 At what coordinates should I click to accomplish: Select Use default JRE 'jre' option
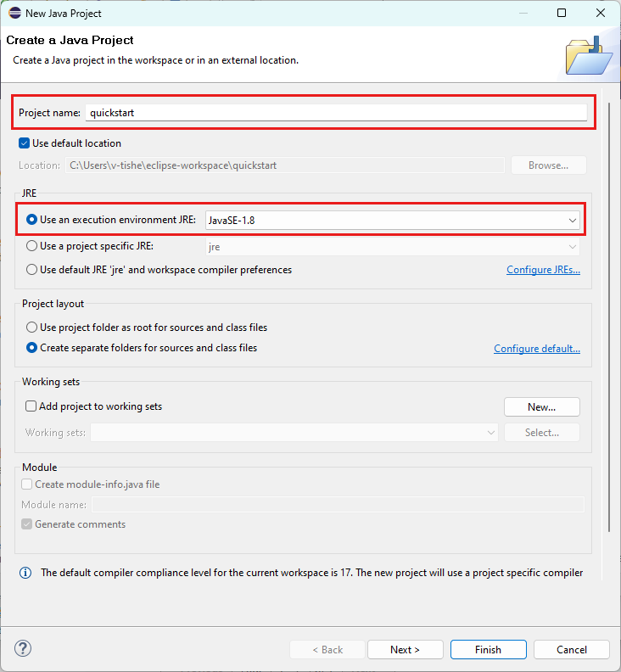(x=31, y=270)
